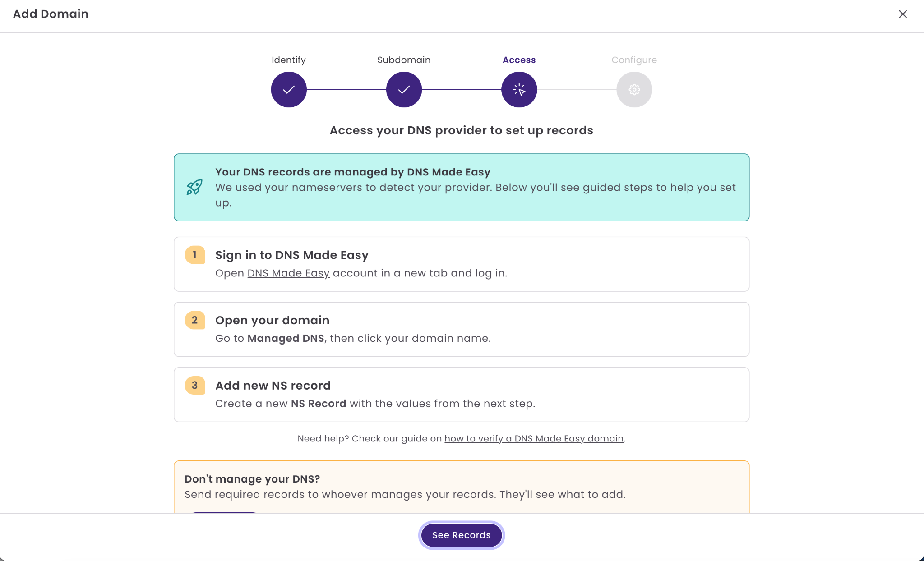Click the Configure step gear icon
This screenshot has width=924, height=561.
click(634, 89)
